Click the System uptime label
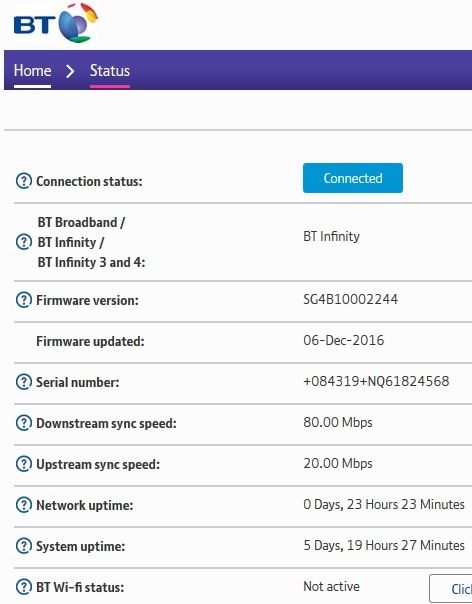Screen dimensions: 472x604 tap(81, 546)
